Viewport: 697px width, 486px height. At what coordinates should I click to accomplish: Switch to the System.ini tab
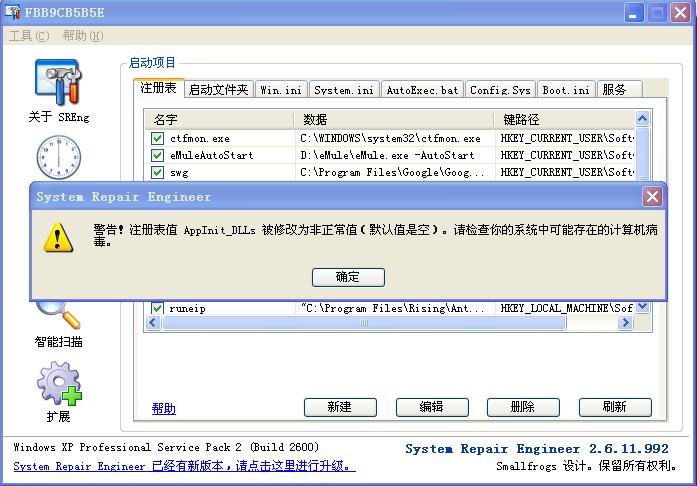(344, 89)
